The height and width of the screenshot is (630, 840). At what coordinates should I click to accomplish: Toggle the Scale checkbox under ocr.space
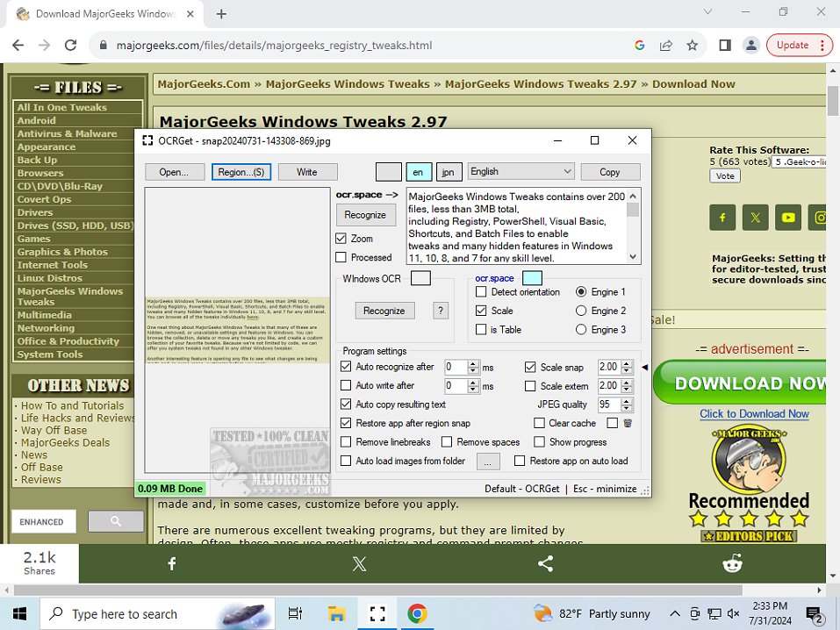[481, 311]
